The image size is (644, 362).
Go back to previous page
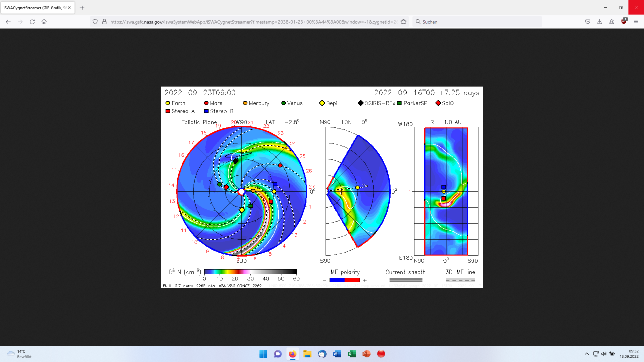[8, 22]
